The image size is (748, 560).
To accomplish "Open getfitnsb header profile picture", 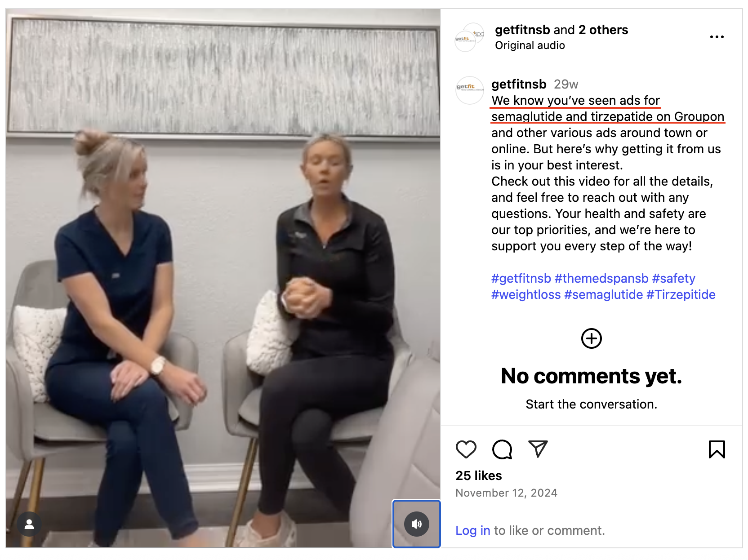I will (x=469, y=37).
